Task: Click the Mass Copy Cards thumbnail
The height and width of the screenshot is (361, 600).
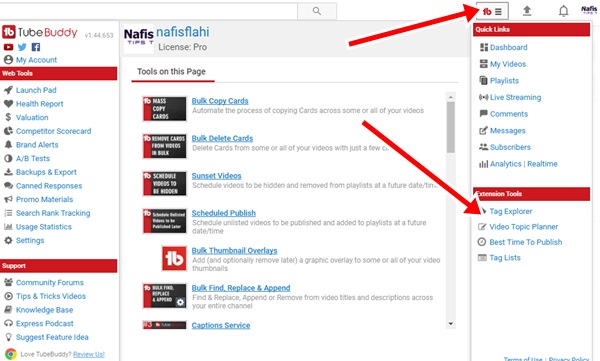Action: click(x=165, y=109)
